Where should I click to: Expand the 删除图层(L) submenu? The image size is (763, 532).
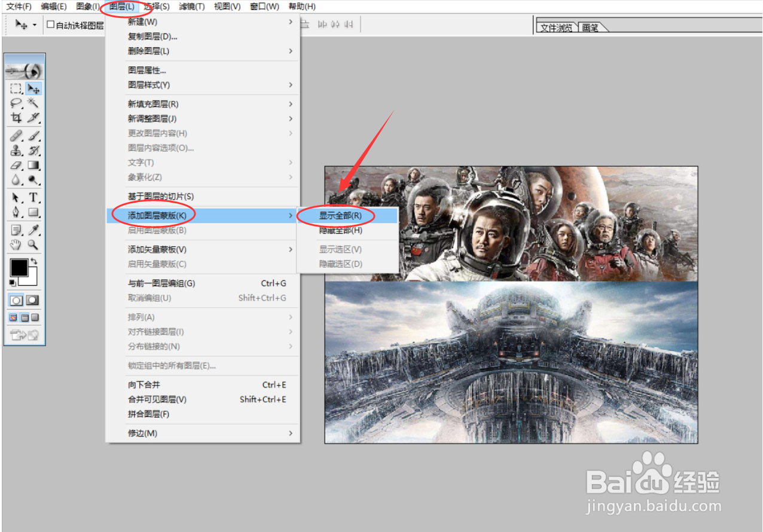click(203, 51)
